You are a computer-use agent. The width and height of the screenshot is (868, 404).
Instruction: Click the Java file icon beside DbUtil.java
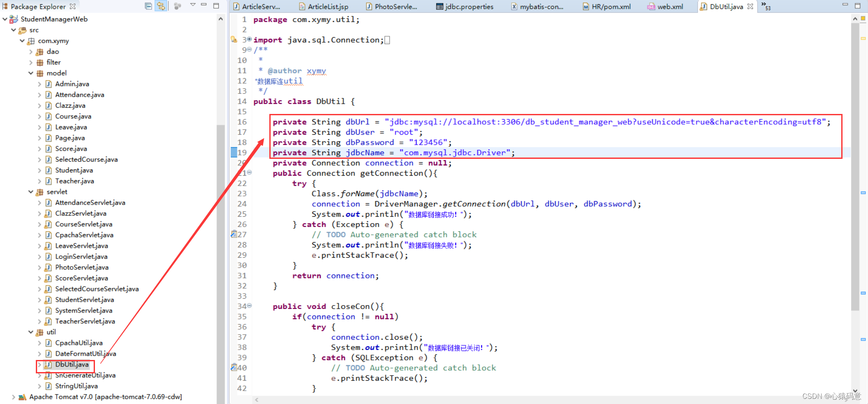click(x=48, y=364)
